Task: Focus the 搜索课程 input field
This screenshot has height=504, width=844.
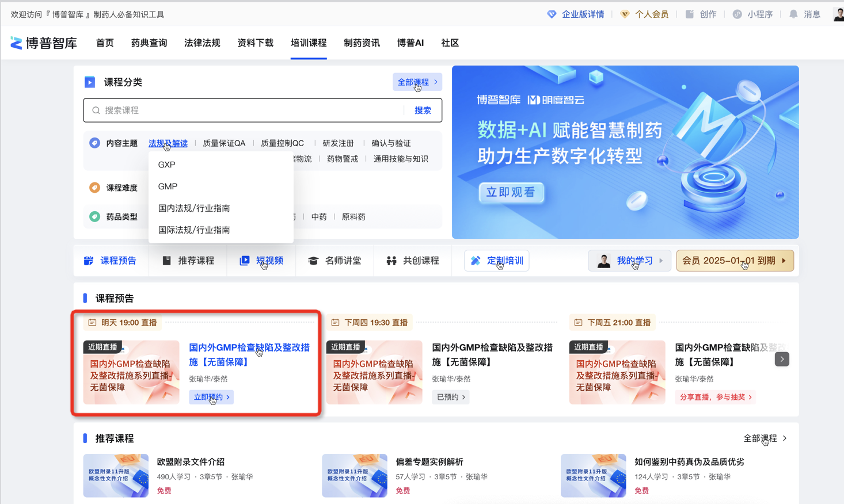Action: [245, 110]
